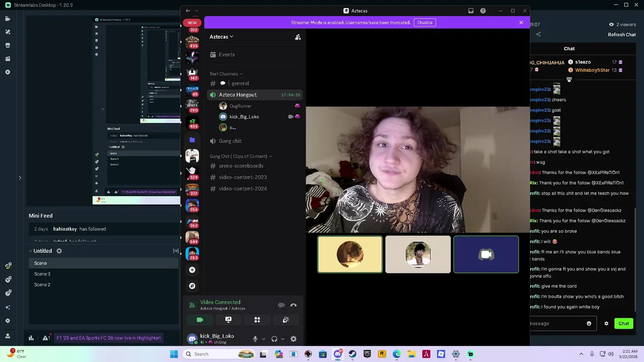Screen dimensions: 644x362
Task: Collapse the scenes panel toggle icon
Action: 176,251
